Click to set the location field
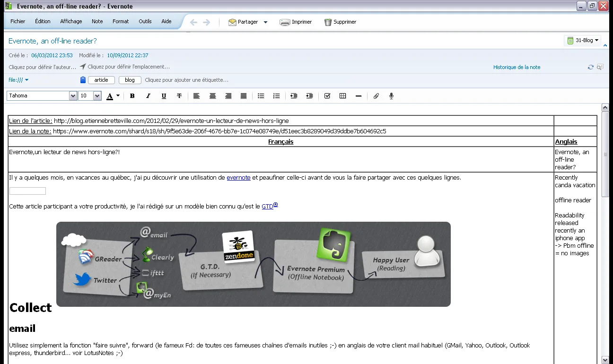The image size is (613, 364). point(128,67)
